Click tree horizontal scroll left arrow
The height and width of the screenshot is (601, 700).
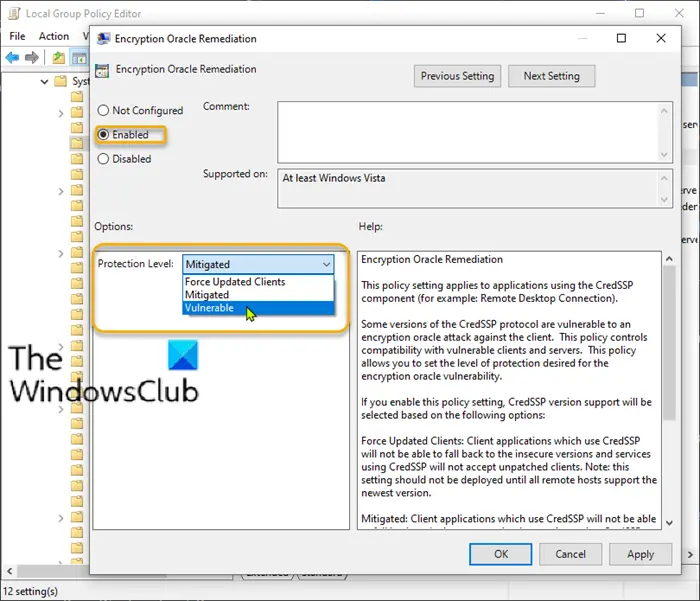pyautogui.click(x=9, y=571)
